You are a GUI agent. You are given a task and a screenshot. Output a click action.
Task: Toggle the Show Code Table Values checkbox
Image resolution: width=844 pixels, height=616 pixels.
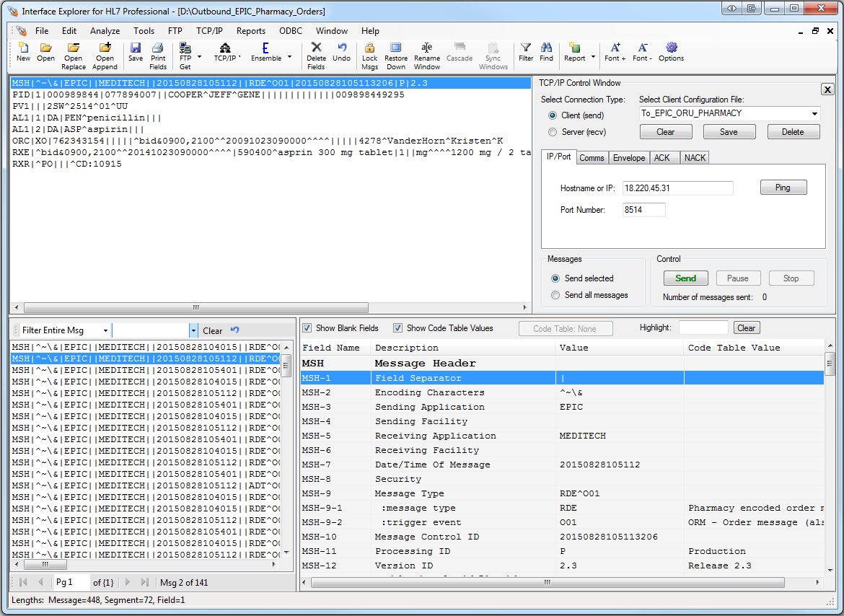click(397, 328)
